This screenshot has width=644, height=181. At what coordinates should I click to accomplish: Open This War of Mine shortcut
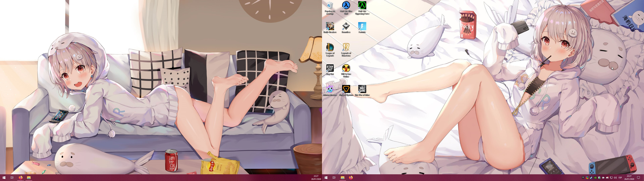362,89
